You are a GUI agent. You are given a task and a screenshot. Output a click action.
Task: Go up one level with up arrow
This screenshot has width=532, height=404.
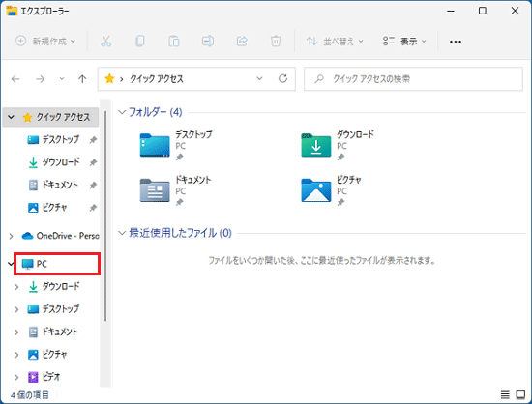coord(82,79)
